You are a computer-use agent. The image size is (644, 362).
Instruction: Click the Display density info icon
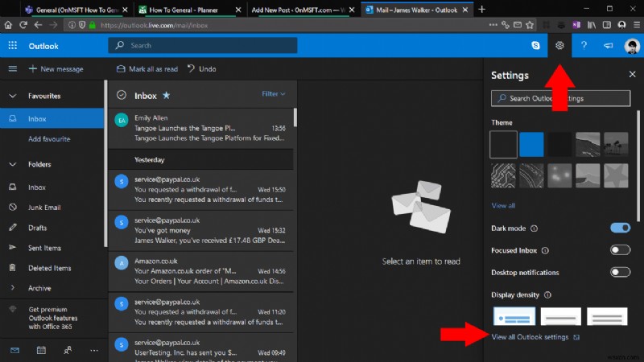[x=547, y=294]
